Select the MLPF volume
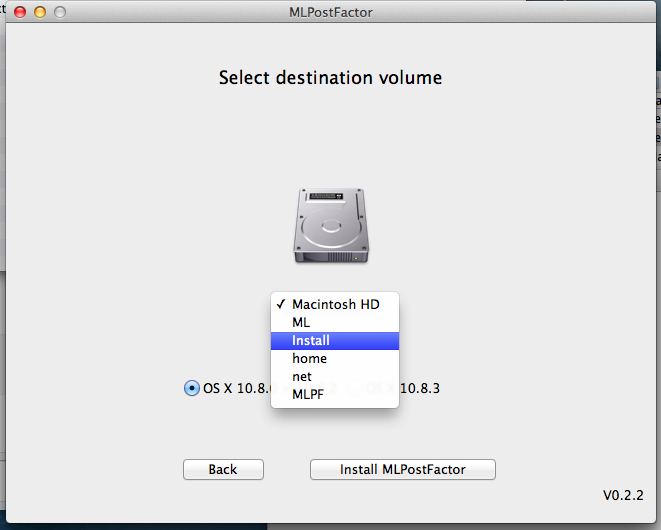 (335, 395)
